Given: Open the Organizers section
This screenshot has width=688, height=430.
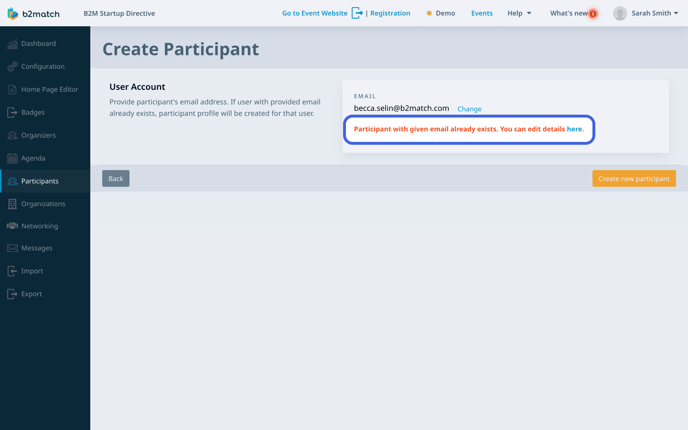Looking at the screenshot, I should pyautogui.click(x=38, y=135).
